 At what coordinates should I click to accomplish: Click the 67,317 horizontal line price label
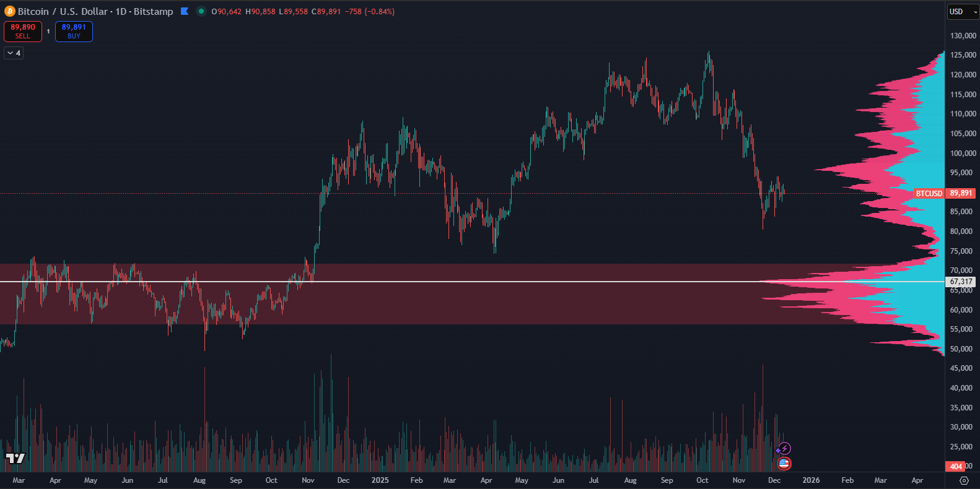point(961,282)
